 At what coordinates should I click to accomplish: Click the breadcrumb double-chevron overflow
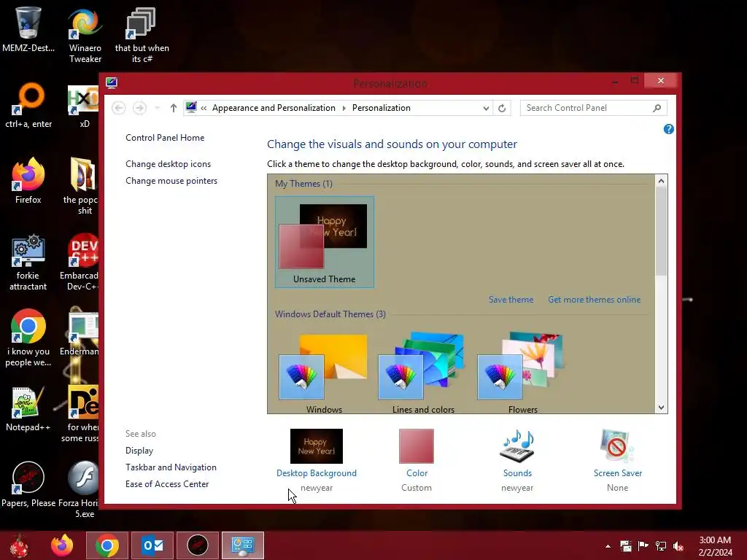(204, 108)
